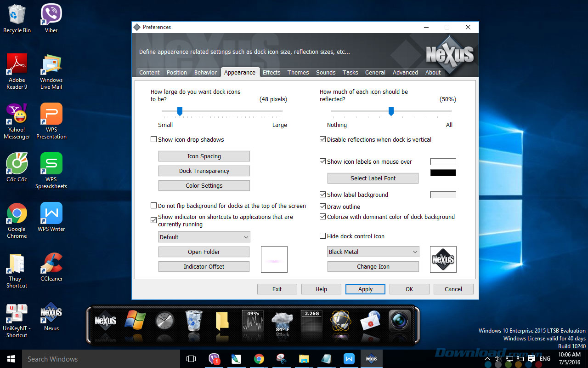Click the icon reflection slider handle
This screenshot has width=588, height=368.
(391, 111)
